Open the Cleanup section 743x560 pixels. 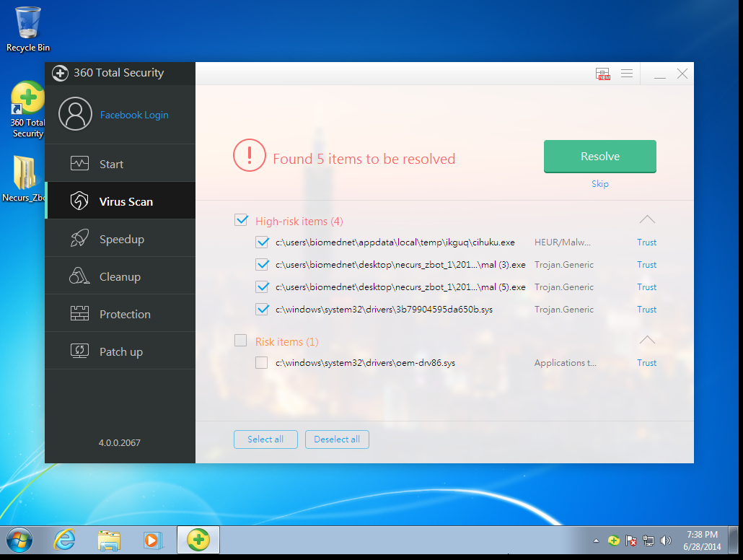pos(120,276)
